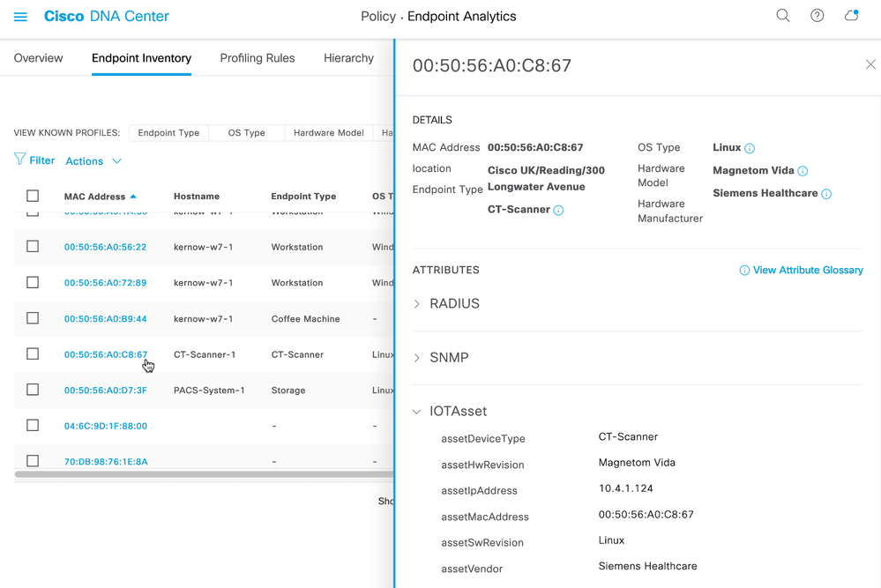Click the search magnifier icon
Screen dimensions: 881x588
[783, 16]
